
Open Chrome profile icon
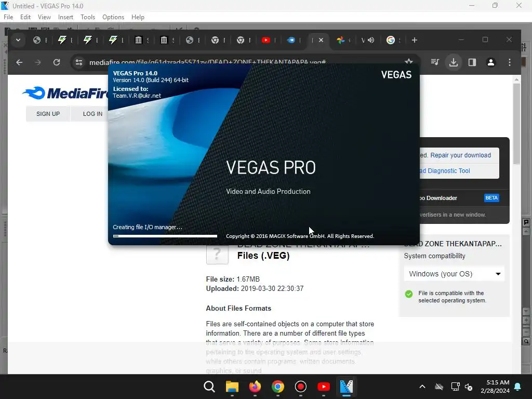tap(491, 62)
